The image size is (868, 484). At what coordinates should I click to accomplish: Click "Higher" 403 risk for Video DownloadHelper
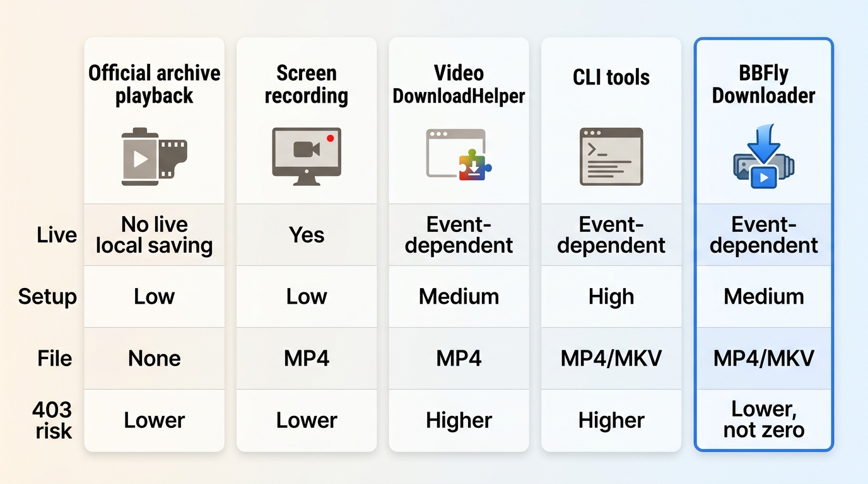coord(459,420)
